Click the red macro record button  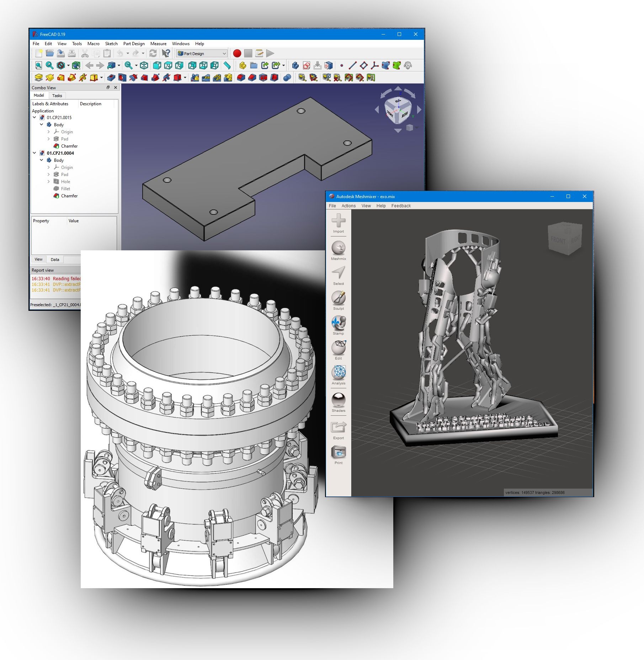tap(237, 54)
